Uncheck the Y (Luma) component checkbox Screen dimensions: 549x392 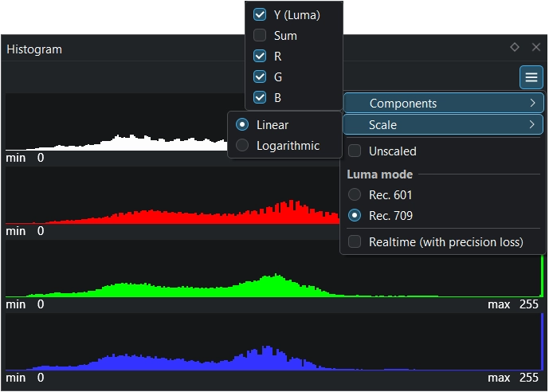click(260, 14)
